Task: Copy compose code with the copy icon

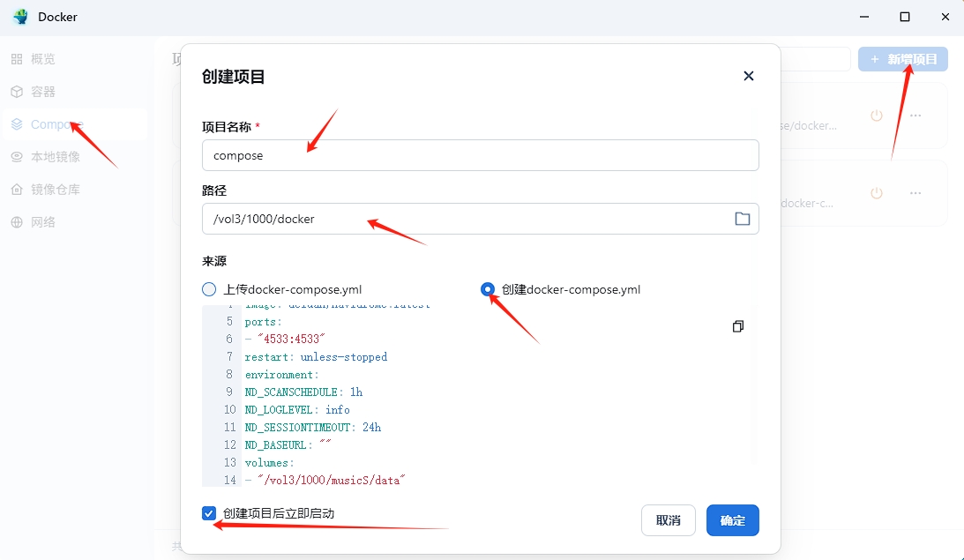Action: [x=737, y=326]
